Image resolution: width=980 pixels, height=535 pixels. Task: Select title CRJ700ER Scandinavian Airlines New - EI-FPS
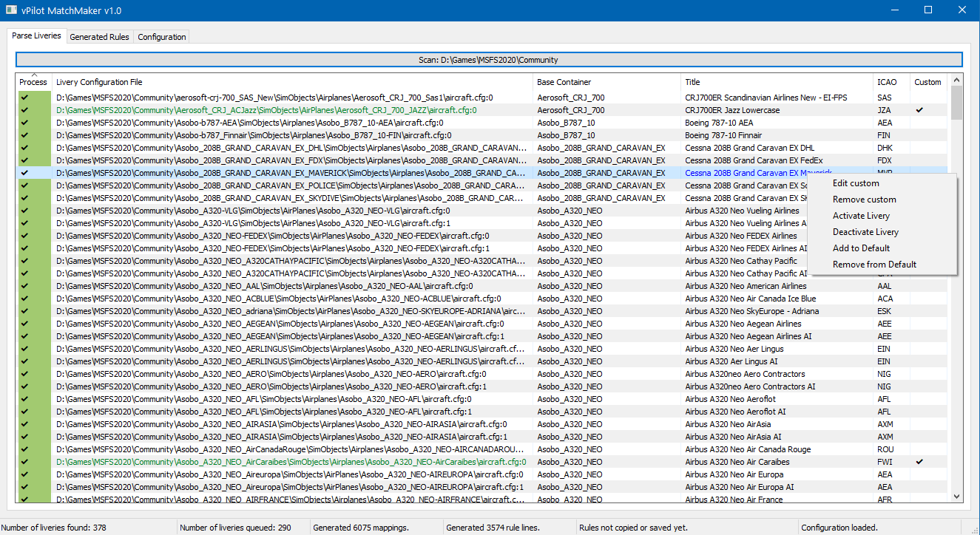(x=766, y=98)
